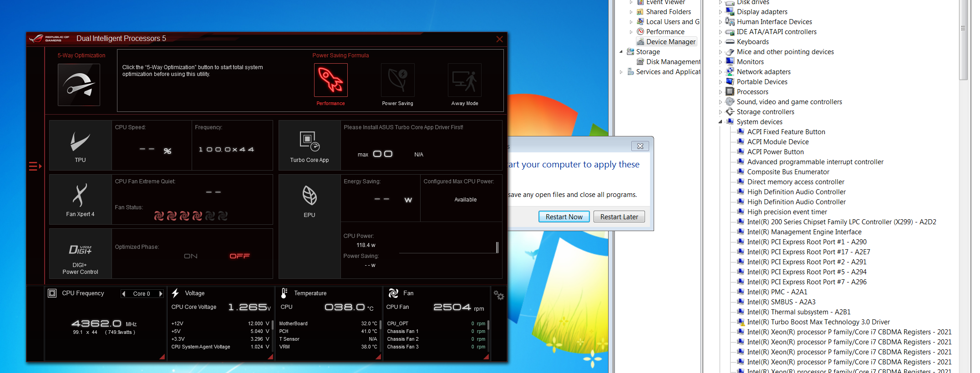
Task: Collapse the System devices node
Action: [x=721, y=122]
